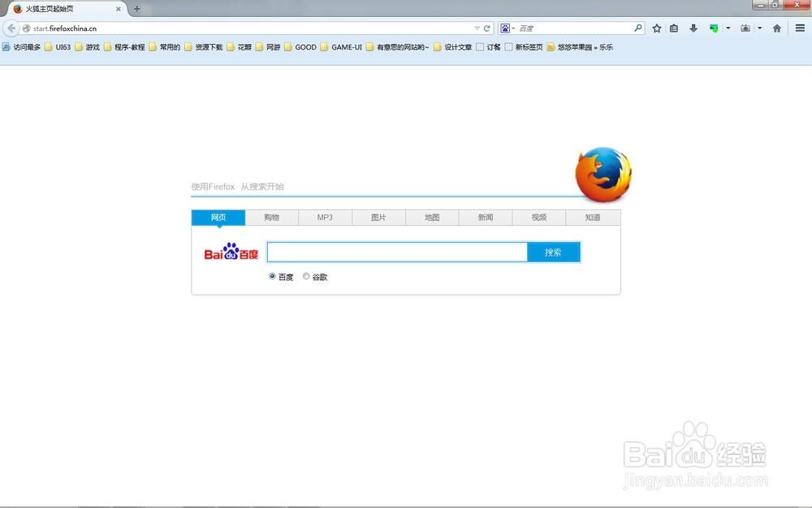Reload the page with the refresh icon

coord(486,28)
